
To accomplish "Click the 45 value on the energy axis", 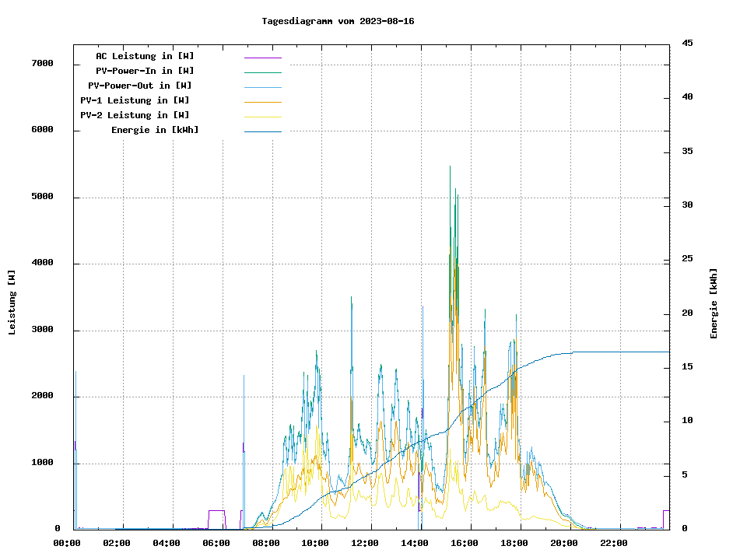I will [687, 44].
